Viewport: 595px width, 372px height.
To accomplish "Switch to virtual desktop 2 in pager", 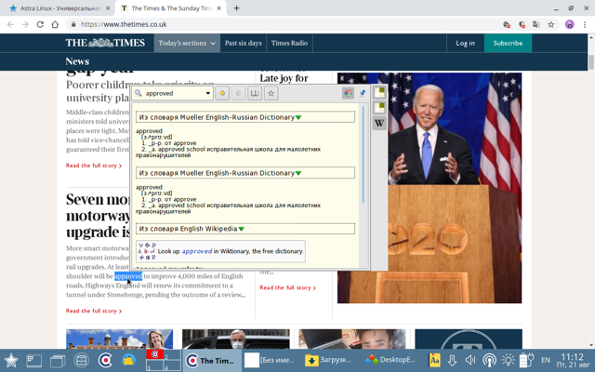I will pyautogui.click(x=171, y=356).
